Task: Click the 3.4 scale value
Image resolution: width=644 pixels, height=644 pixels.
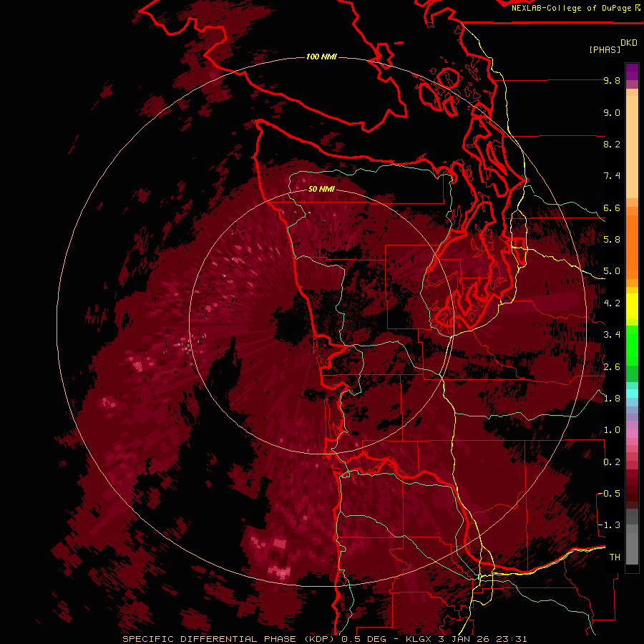Action: click(612, 335)
